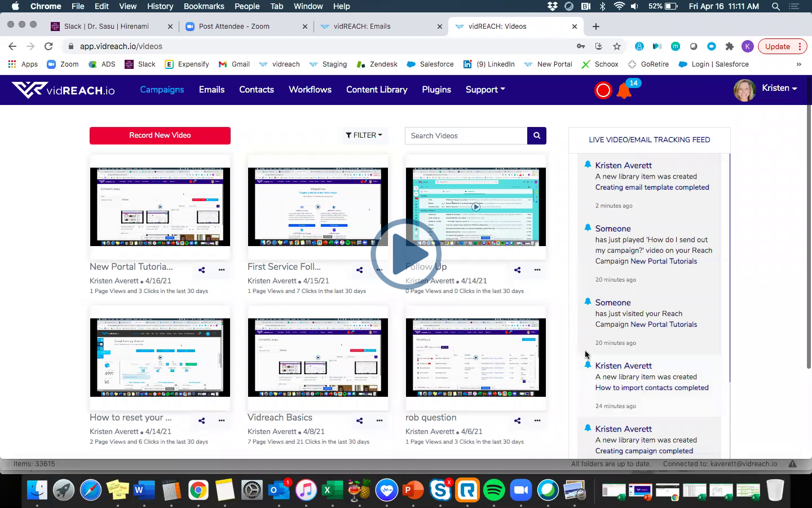Open more options for First Service Follow video

379,270
